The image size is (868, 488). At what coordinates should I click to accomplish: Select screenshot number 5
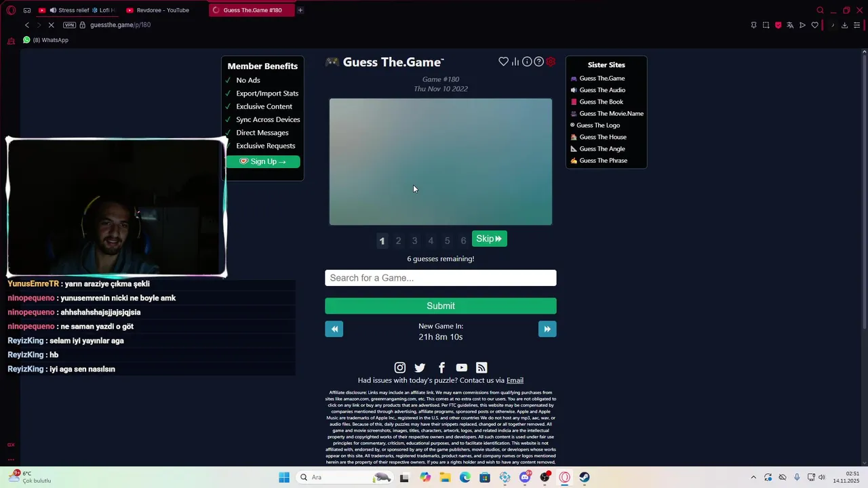click(x=447, y=241)
